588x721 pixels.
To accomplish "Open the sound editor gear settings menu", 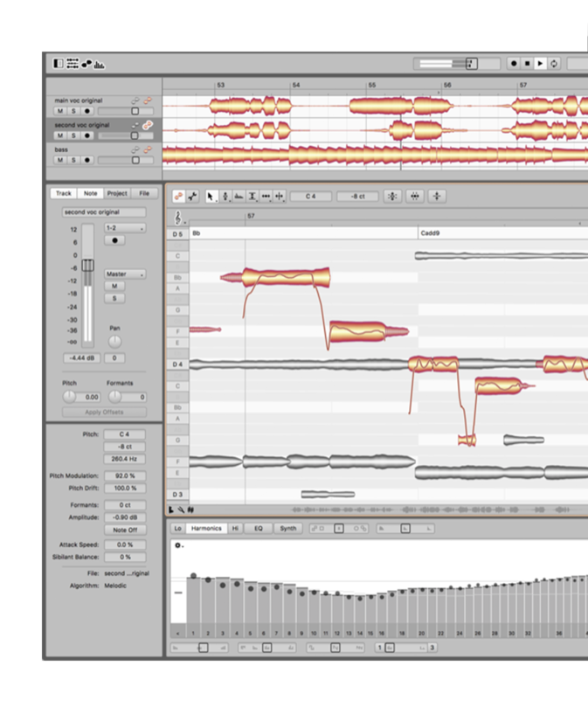I will click(178, 545).
